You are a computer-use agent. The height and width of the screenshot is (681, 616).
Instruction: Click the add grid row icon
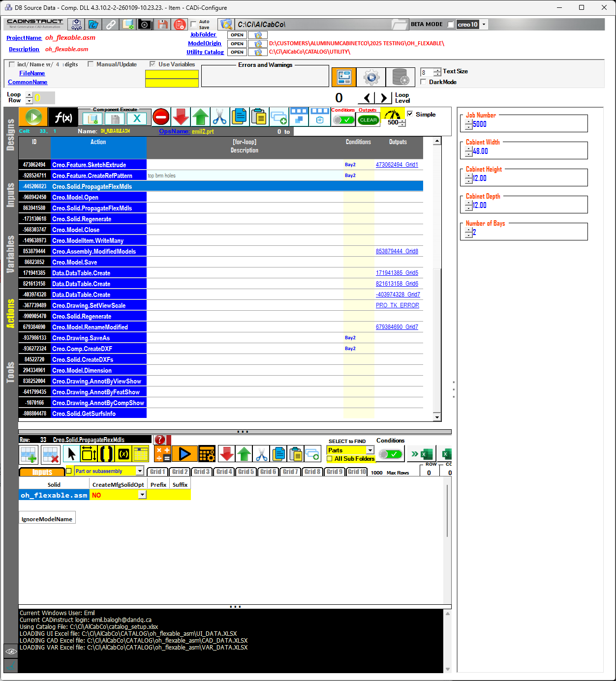(x=29, y=454)
